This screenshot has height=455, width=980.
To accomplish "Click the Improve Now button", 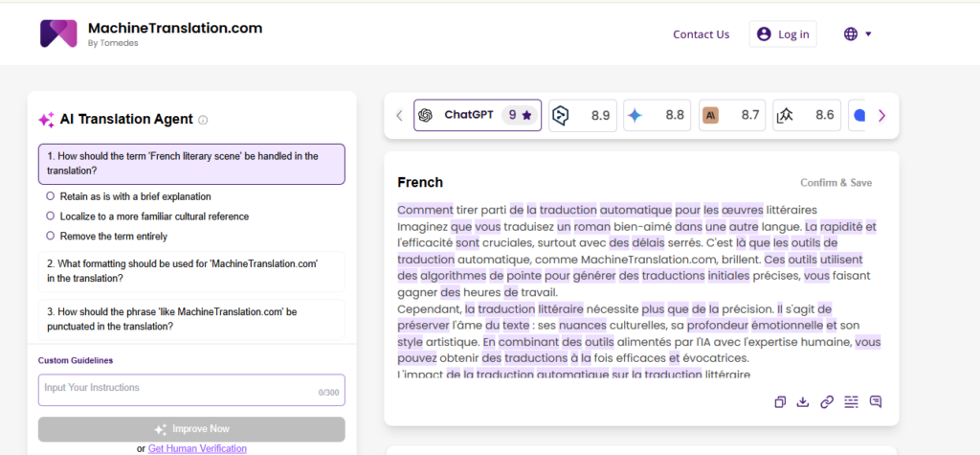I will pos(191,429).
